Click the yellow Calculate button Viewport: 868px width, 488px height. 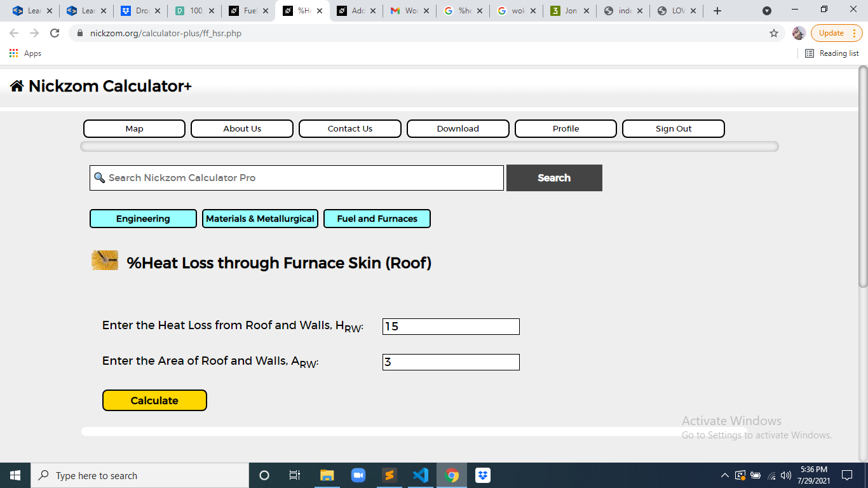154,400
